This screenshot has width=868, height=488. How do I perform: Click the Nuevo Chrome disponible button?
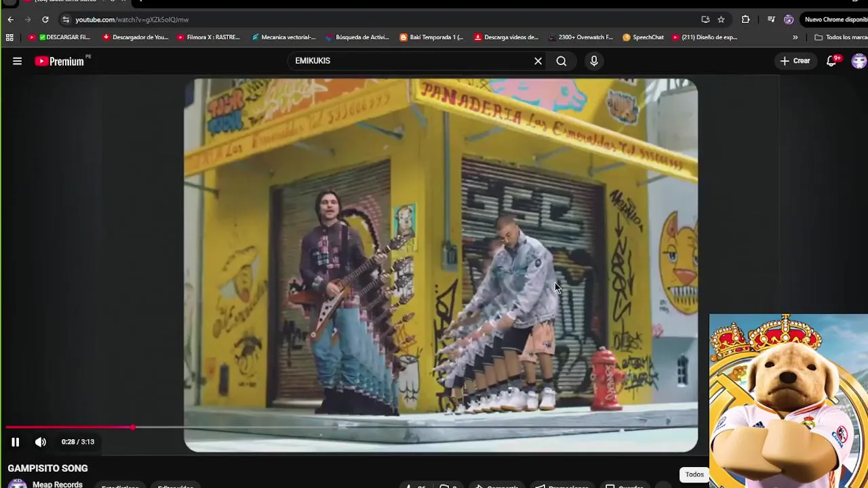[835, 20]
